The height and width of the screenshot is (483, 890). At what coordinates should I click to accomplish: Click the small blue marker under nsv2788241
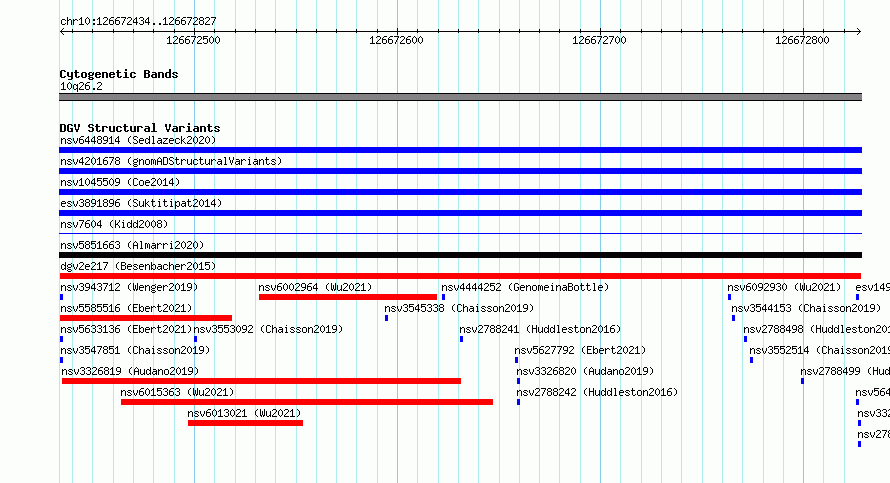coord(461,339)
